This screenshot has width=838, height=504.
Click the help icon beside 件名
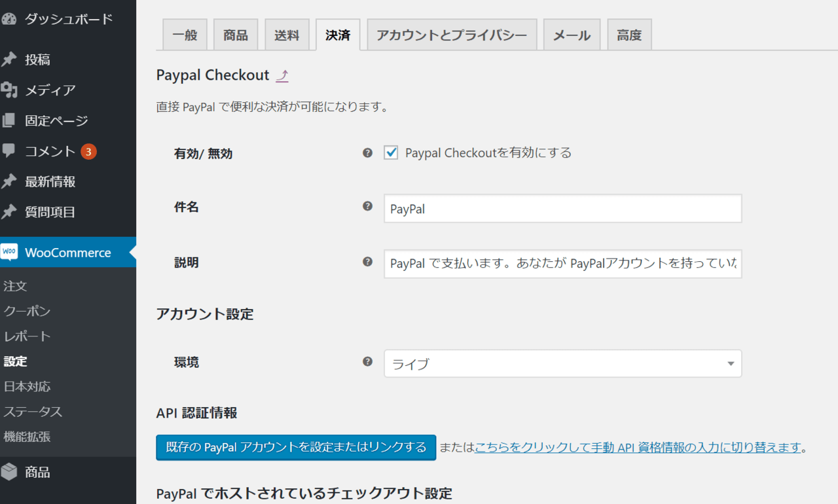pos(367,206)
